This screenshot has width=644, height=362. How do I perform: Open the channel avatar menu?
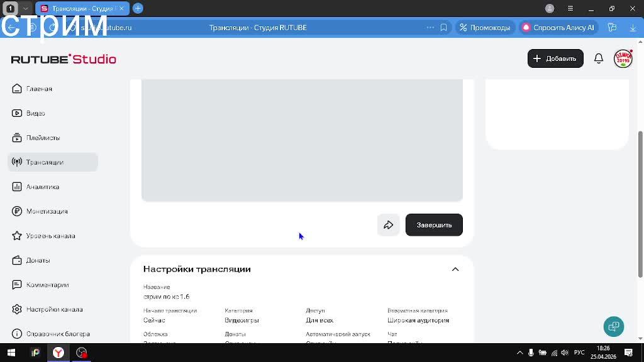(x=623, y=58)
